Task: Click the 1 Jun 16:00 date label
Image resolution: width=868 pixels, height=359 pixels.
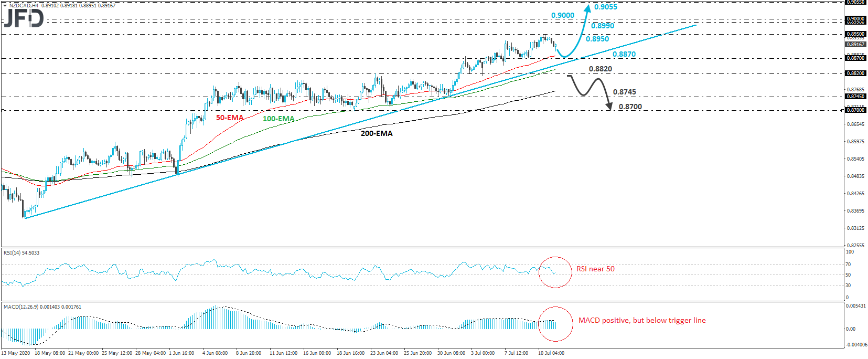Action: click(181, 353)
